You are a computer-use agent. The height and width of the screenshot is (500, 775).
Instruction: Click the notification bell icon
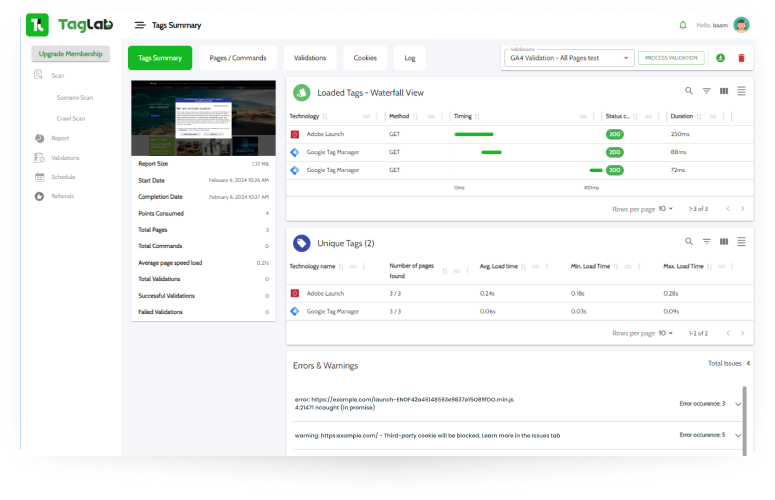tap(683, 25)
